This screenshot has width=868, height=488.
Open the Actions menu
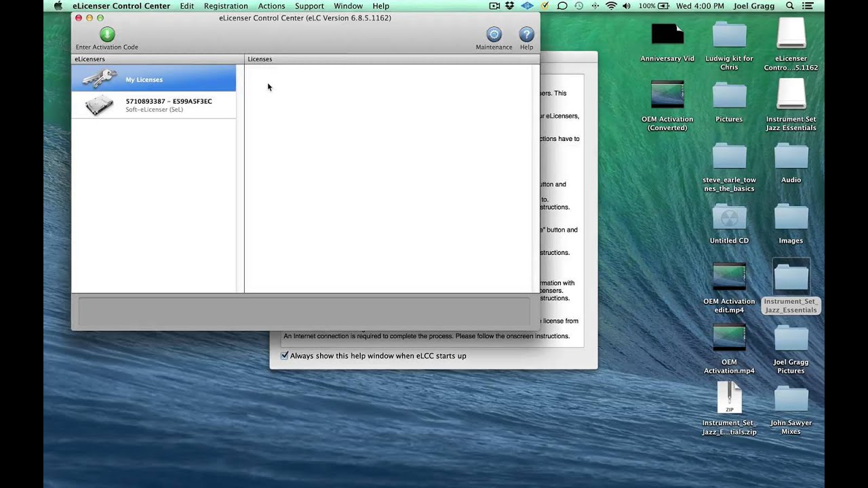(x=271, y=5)
